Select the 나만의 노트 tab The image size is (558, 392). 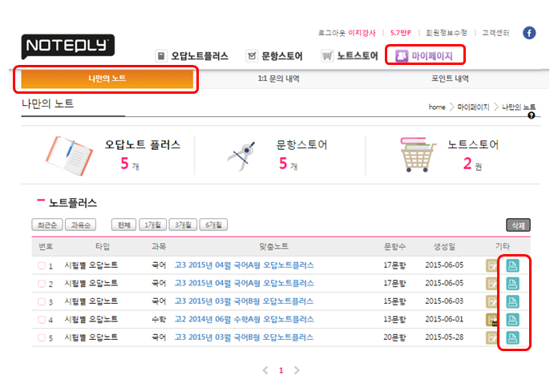coord(107,79)
